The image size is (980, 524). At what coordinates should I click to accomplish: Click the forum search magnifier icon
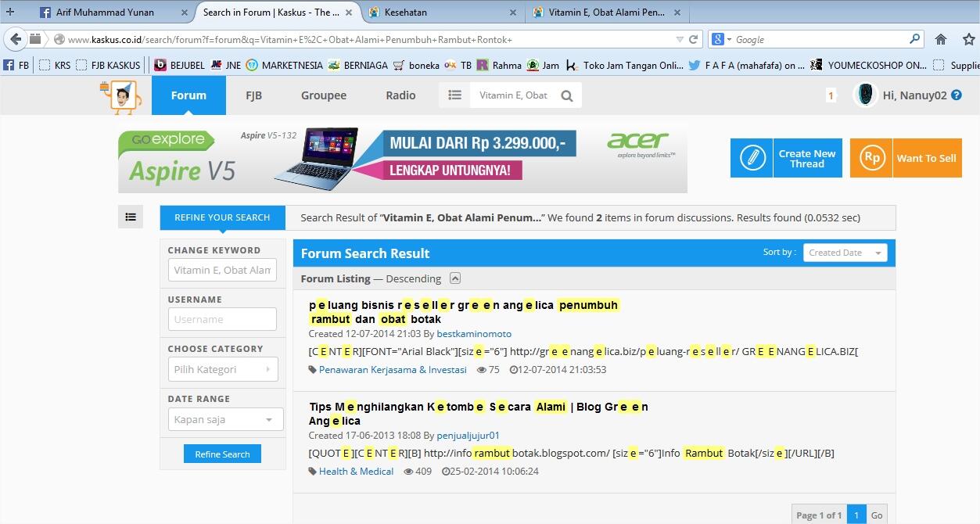567,95
